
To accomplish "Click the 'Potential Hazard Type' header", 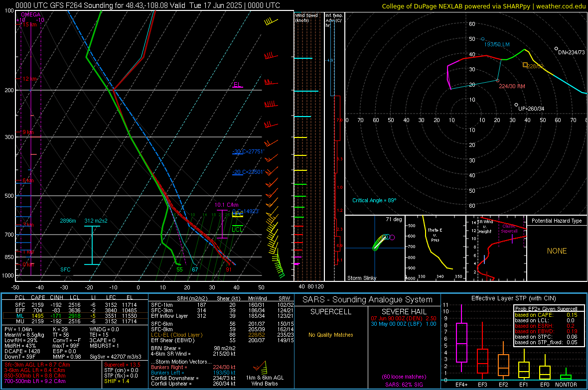I will tap(557, 221).
